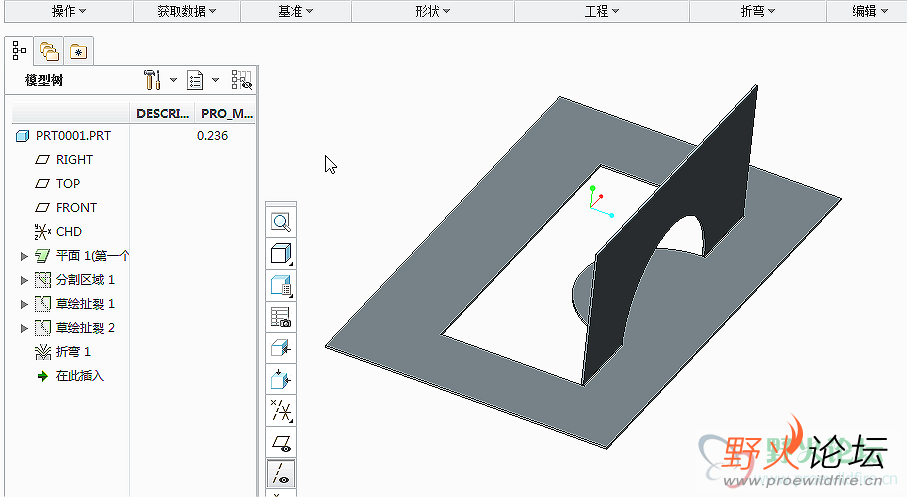Click the 折弯 1 bend icon
This screenshot has width=907, height=497.
tap(43, 352)
